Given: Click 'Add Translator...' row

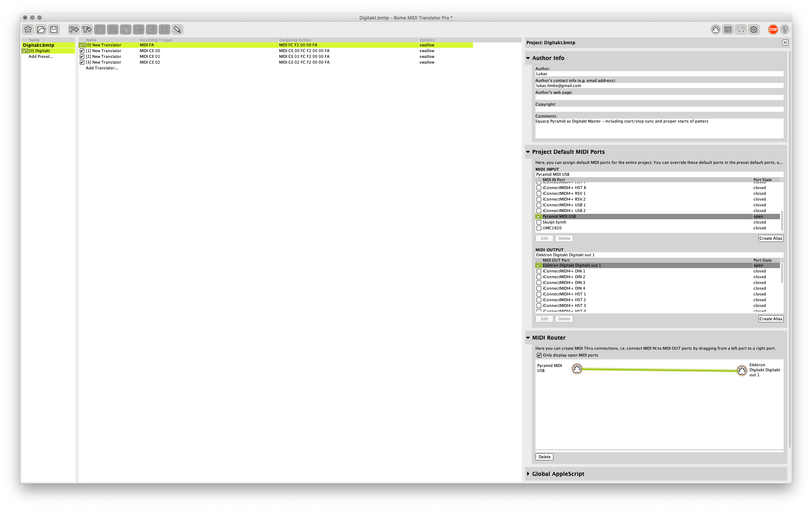Looking at the screenshot, I should click(x=102, y=68).
